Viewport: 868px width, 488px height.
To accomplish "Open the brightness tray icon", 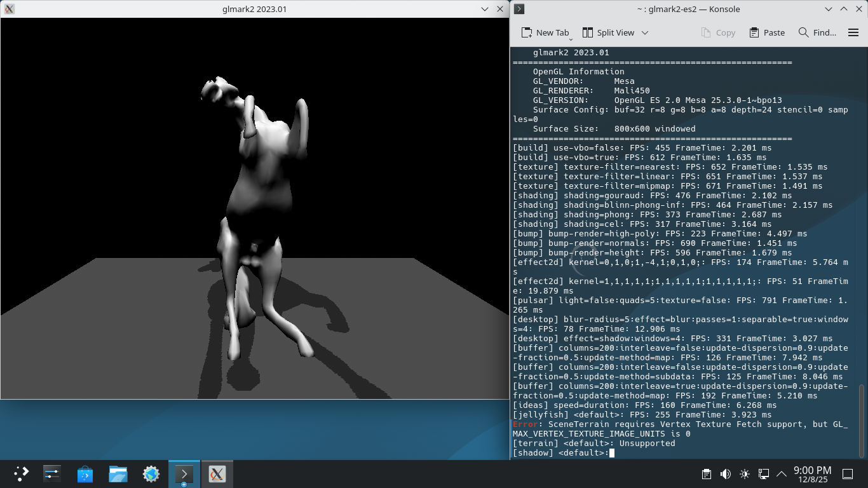I will (x=744, y=474).
